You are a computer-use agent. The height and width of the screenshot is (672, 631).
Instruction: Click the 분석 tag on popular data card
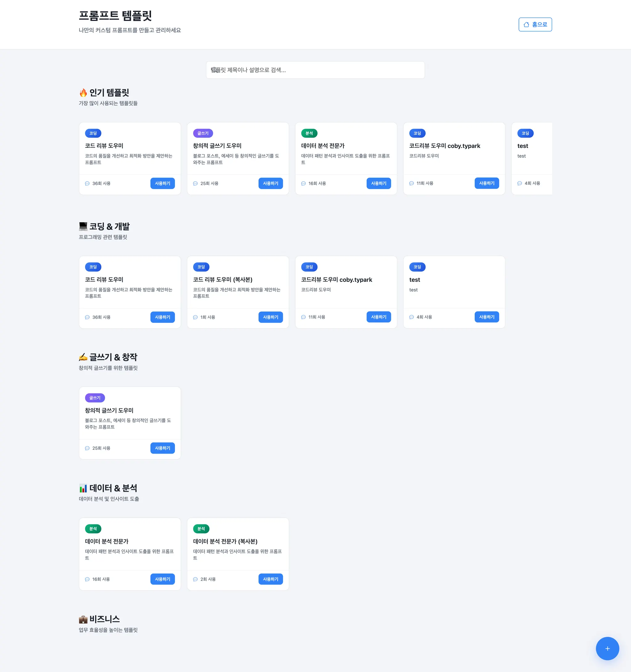pos(309,133)
